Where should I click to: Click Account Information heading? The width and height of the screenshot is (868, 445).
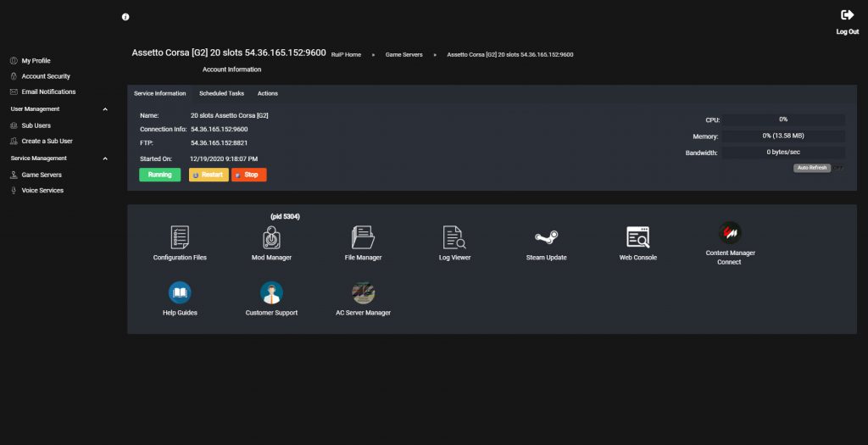click(232, 70)
